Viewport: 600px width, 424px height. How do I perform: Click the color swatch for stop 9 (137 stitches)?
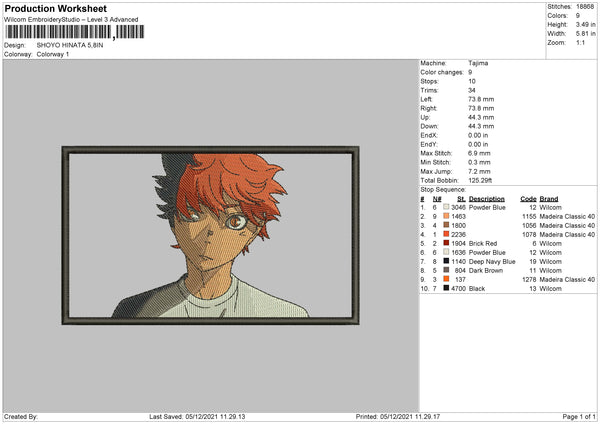(446, 279)
